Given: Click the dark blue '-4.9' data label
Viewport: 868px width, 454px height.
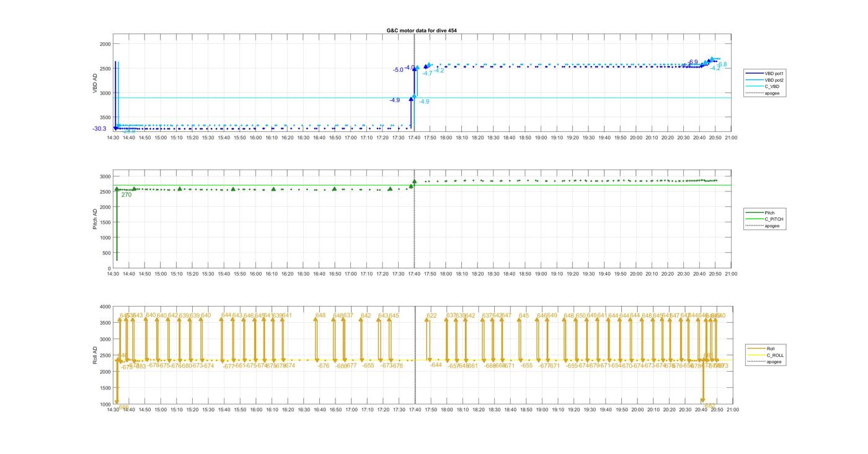Looking at the screenshot, I should tap(395, 100).
